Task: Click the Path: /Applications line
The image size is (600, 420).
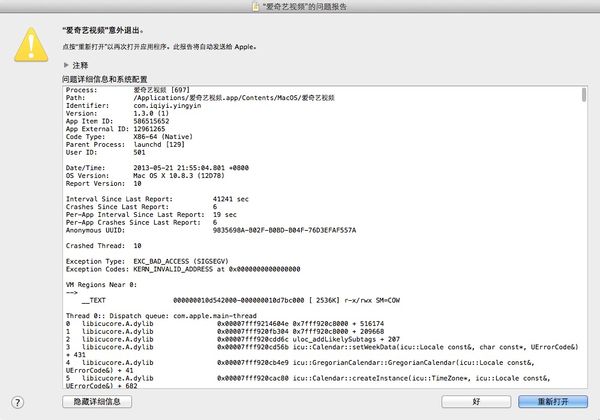Action: point(200,98)
